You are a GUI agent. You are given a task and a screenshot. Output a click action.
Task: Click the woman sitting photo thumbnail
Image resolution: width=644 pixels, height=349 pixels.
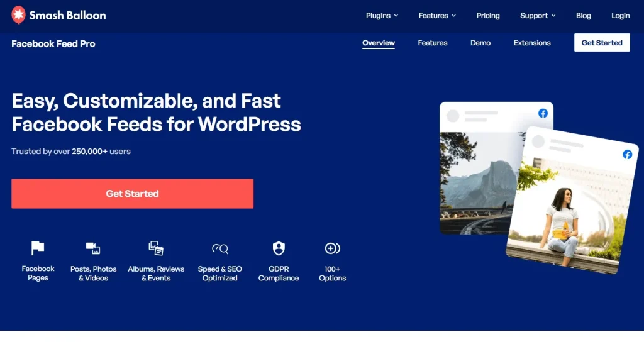click(569, 211)
